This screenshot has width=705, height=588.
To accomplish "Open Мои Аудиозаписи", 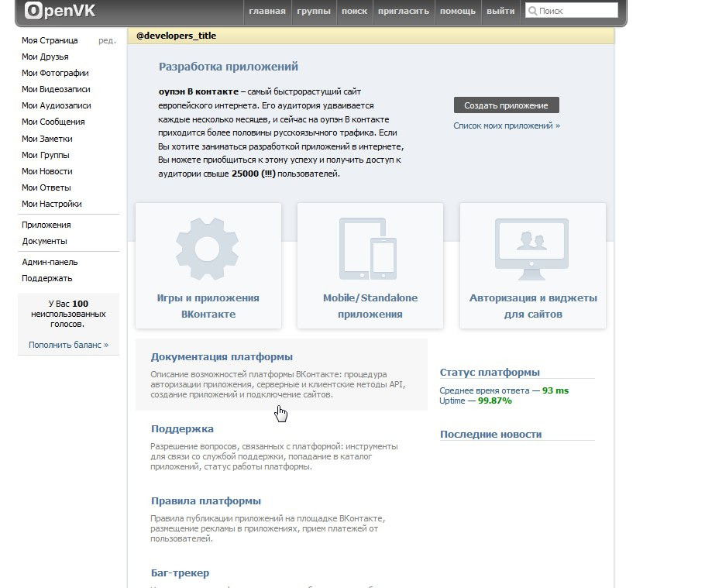I will pos(57,105).
